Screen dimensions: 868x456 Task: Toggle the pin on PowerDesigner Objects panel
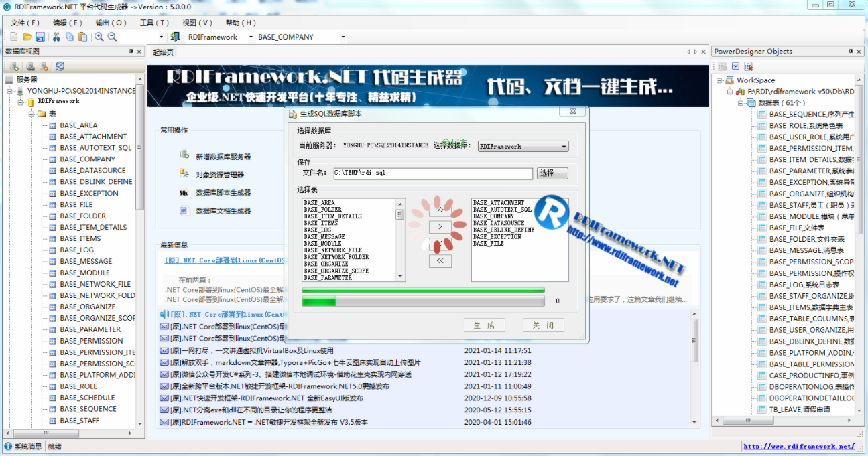click(850, 52)
